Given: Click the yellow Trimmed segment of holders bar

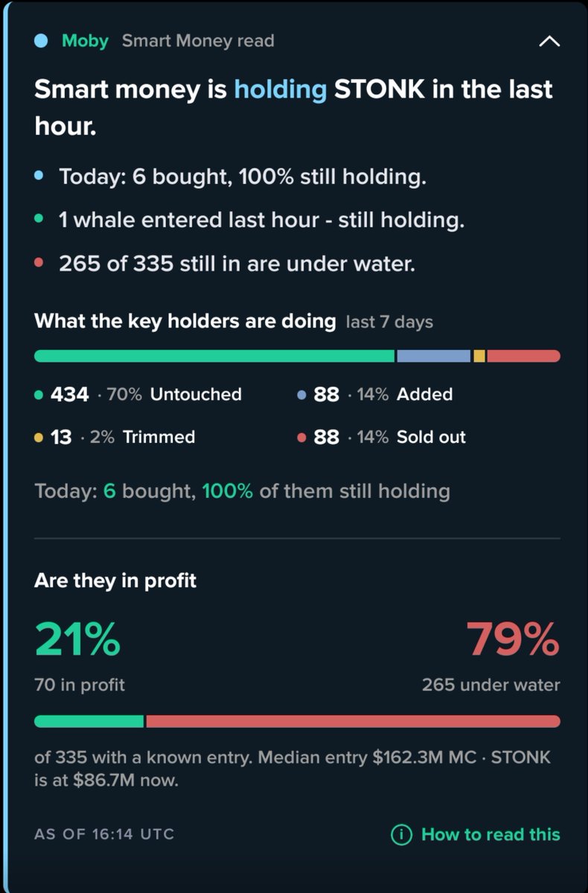Looking at the screenshot, I should pyautogui.click(x=479, y=356).
